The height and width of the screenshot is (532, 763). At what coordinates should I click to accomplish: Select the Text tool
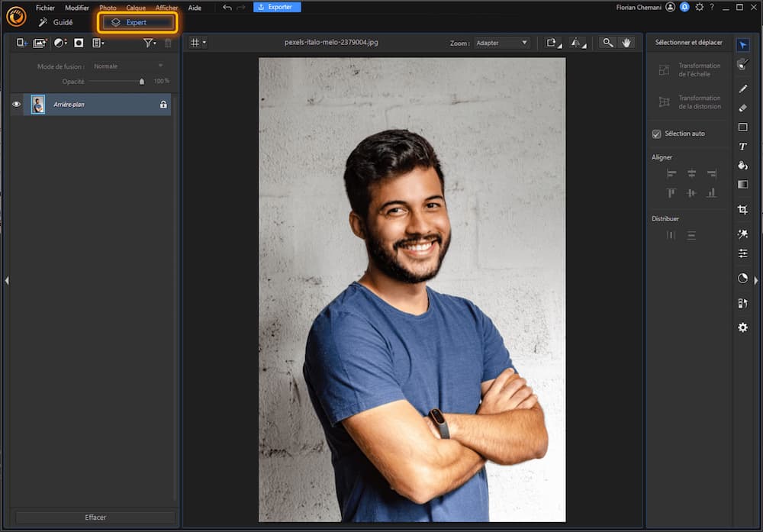coord(742,147)
